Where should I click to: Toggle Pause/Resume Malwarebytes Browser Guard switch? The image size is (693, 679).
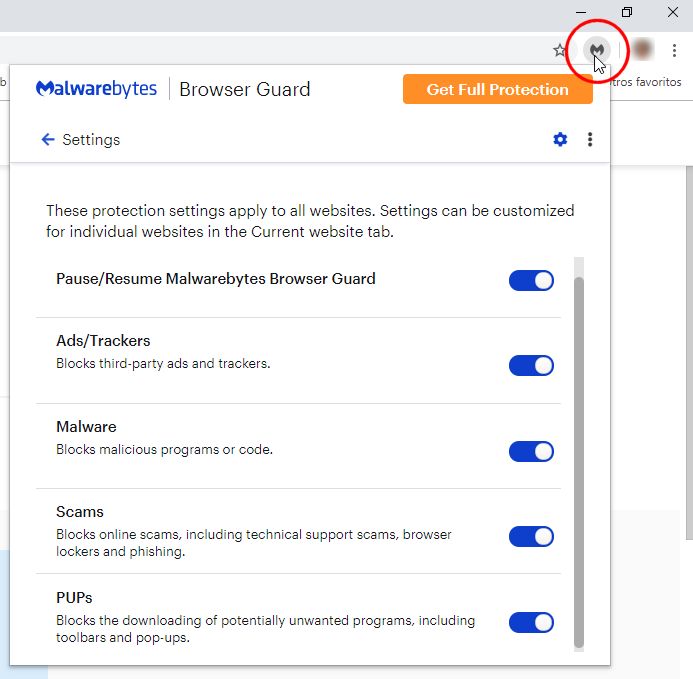[531, 280]
